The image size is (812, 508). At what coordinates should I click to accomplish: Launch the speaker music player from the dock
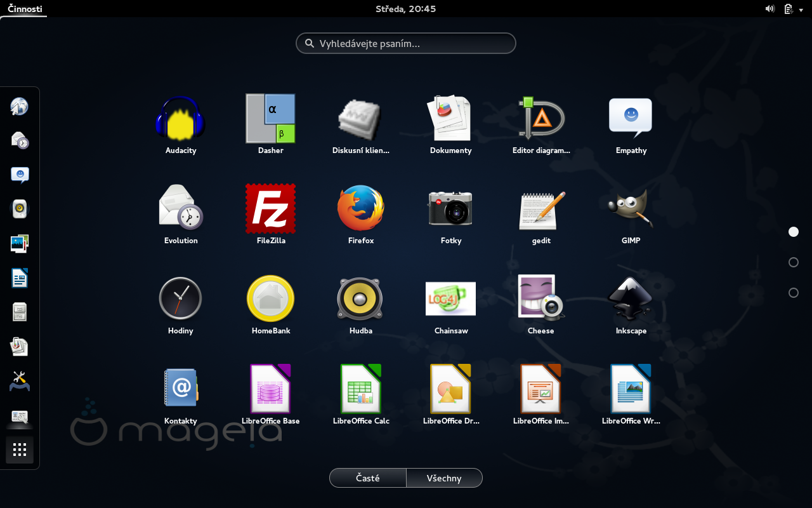(20, 209)
